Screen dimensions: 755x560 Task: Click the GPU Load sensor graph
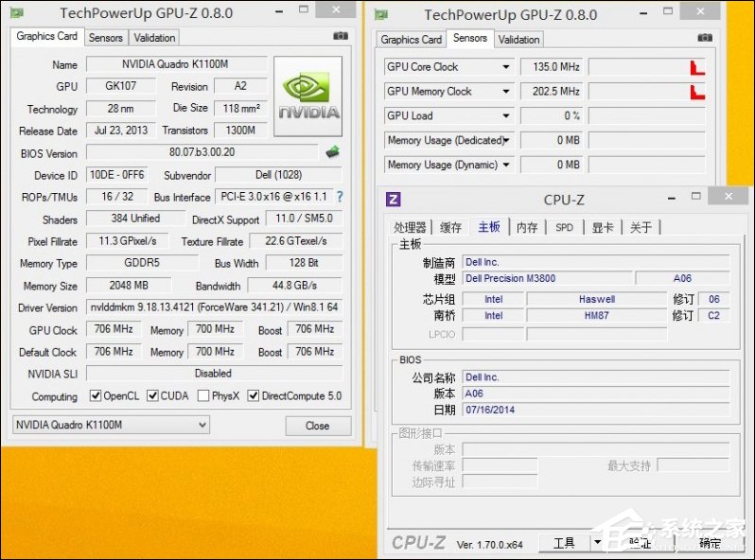click(647, 116)
